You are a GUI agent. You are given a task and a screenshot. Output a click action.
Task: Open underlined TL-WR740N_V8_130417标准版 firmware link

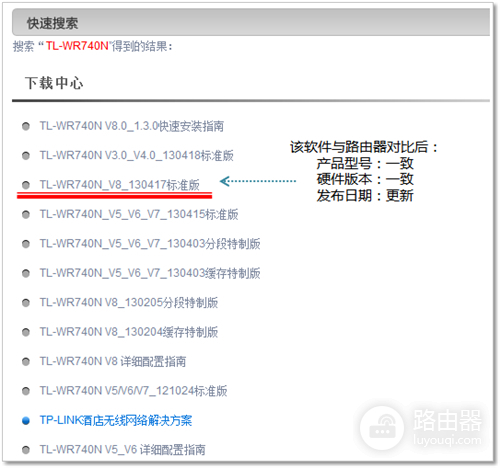pyautogui.click(x=120, y=185)
